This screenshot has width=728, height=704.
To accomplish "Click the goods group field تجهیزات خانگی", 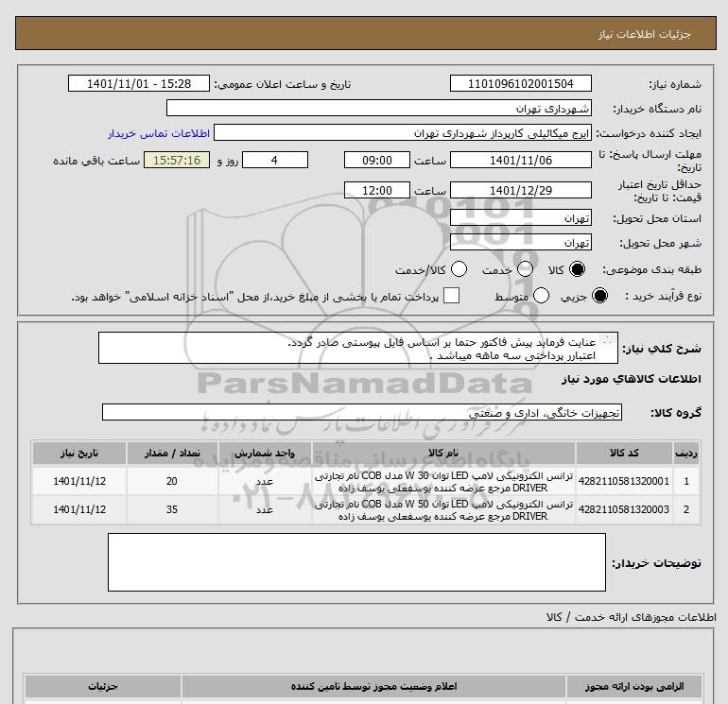I will pos(362,413).
